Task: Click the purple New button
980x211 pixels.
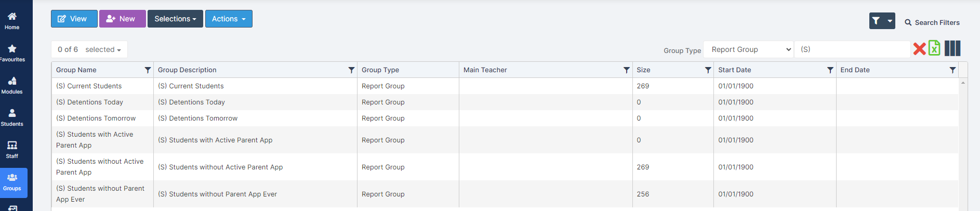Action: 123,19
